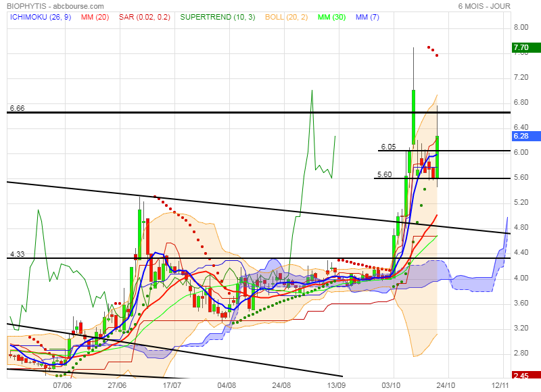This screenshot has width=541, height=392.
Task: Click the 07/06 date on the axis
Action: coord(62,385)
